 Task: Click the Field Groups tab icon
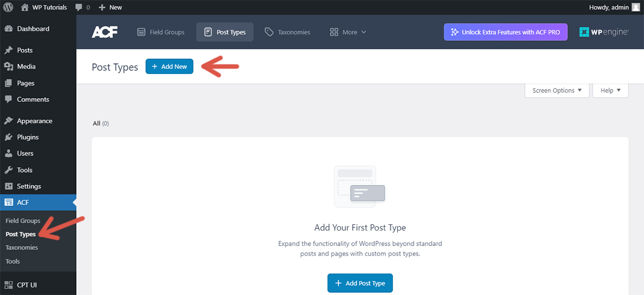click(141, 32)
